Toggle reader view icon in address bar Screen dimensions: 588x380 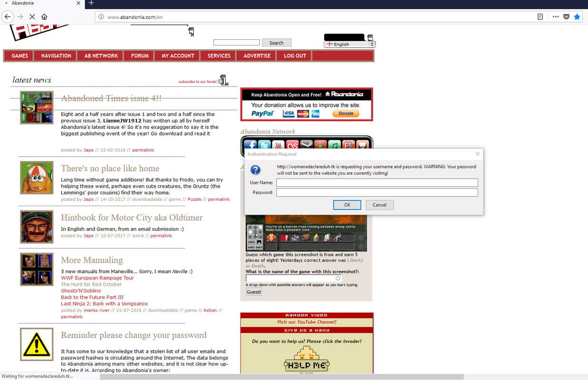(540, 17)
